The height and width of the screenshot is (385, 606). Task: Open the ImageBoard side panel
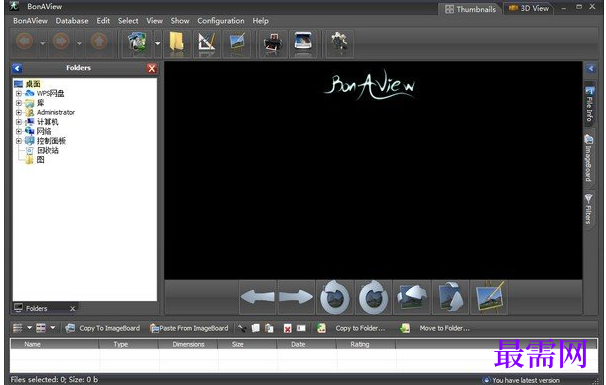[x=589, y=158]
